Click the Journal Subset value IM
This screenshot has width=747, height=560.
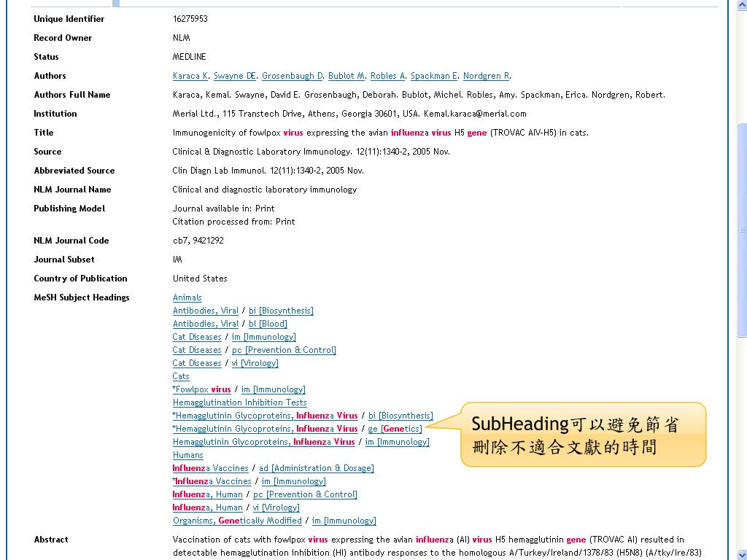click(177, 260)
